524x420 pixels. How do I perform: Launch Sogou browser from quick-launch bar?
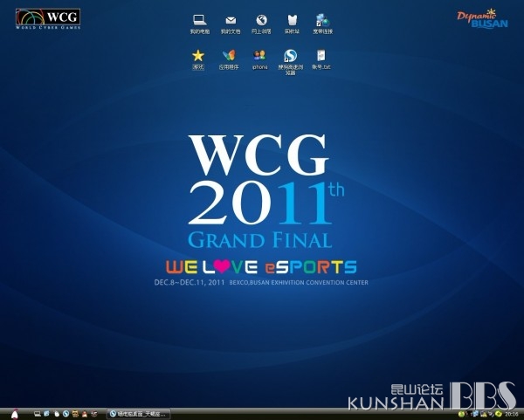[x=65, y=414]
